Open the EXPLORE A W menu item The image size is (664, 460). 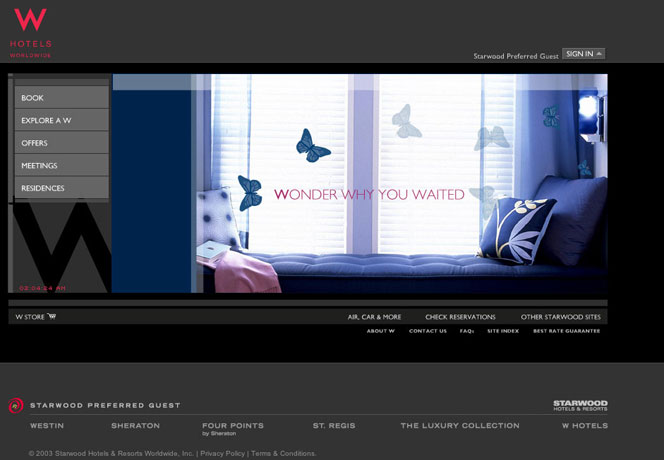tap(62, 120)
